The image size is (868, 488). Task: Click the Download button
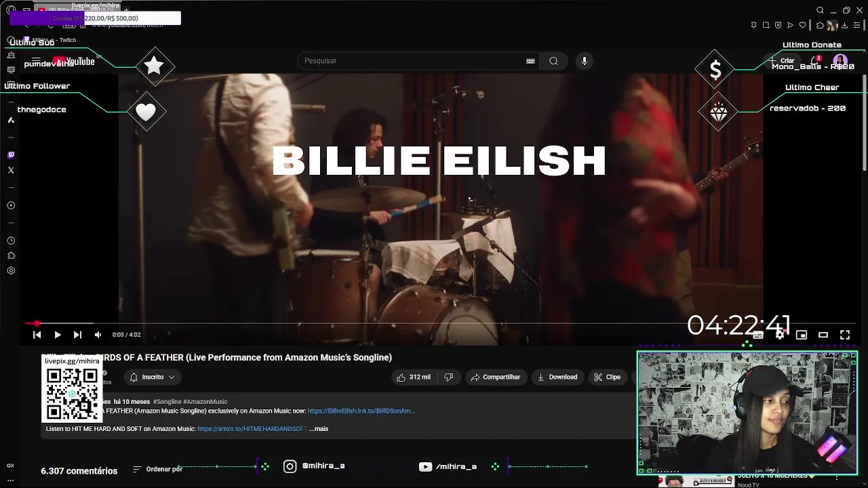click(x=557, y=377)
